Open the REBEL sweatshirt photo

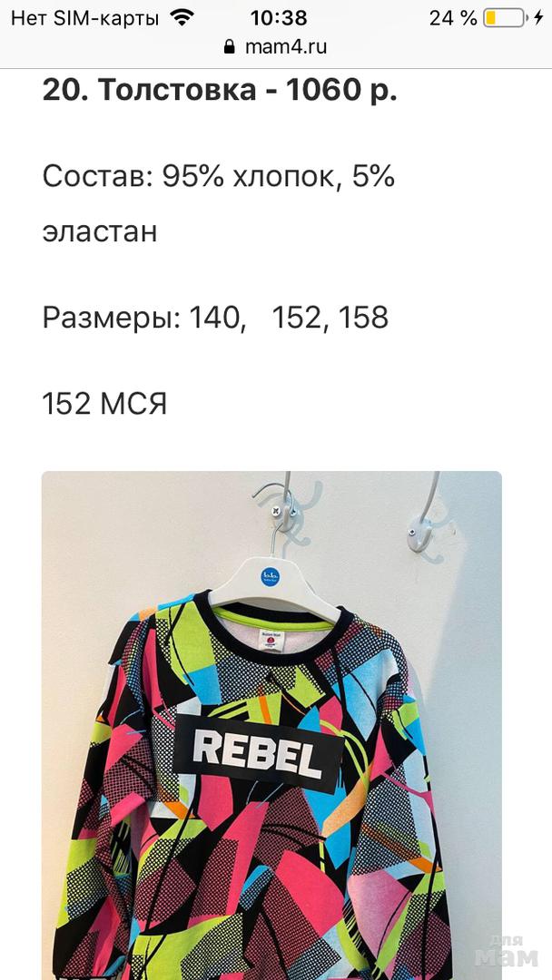click(x=271, y=725)
